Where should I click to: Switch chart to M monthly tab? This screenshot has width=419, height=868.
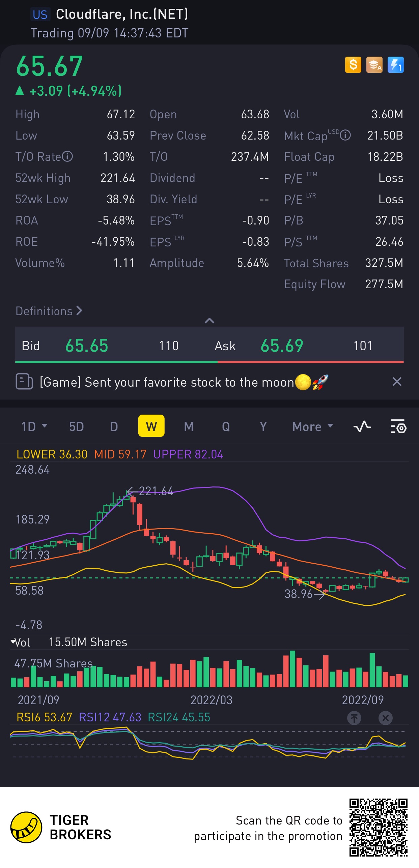tap(189, 426)
